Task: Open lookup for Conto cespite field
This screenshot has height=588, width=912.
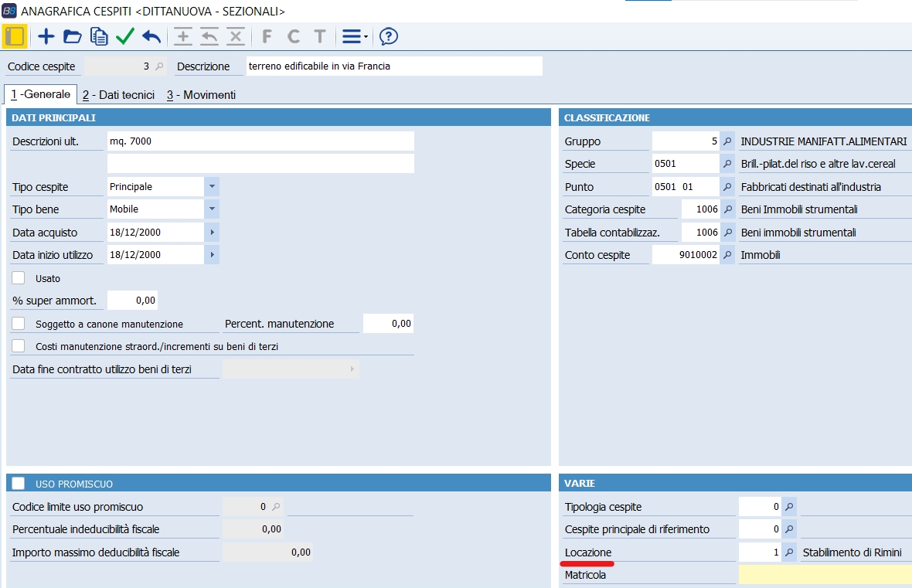Action: click(x=727, y=255)
